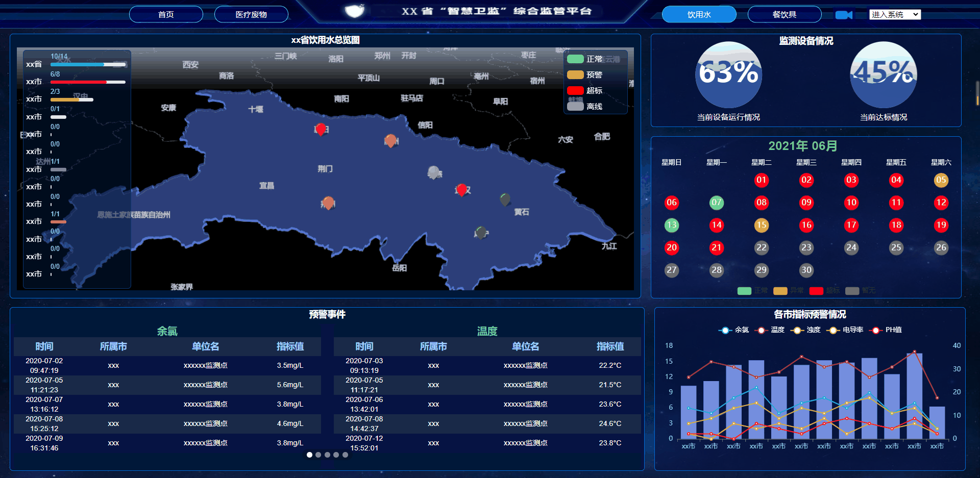Select calendar date 15 in yellow
980x478 pixels.
761,225
